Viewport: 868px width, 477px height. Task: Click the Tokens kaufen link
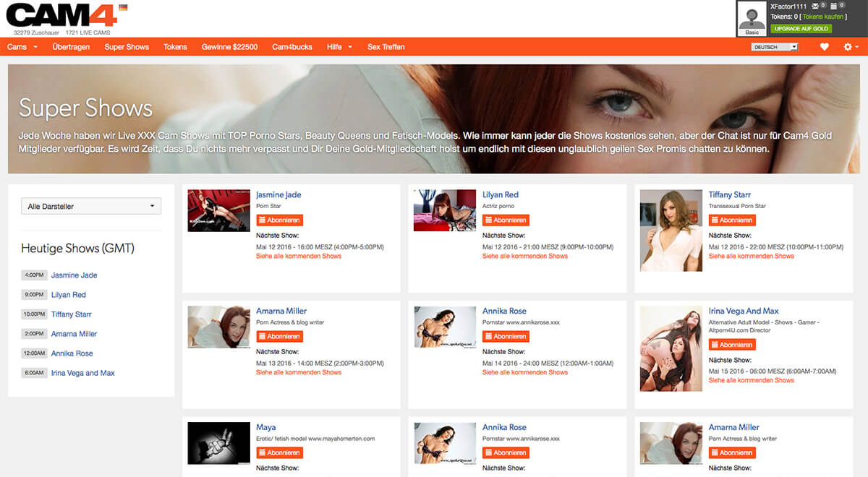(824, 17)
